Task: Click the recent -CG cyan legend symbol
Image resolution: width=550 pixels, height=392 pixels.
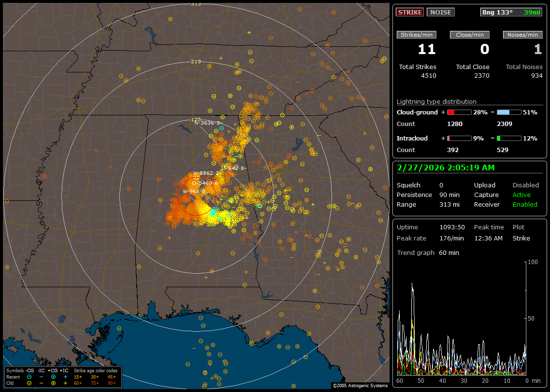Action: [x=29, y=377]
